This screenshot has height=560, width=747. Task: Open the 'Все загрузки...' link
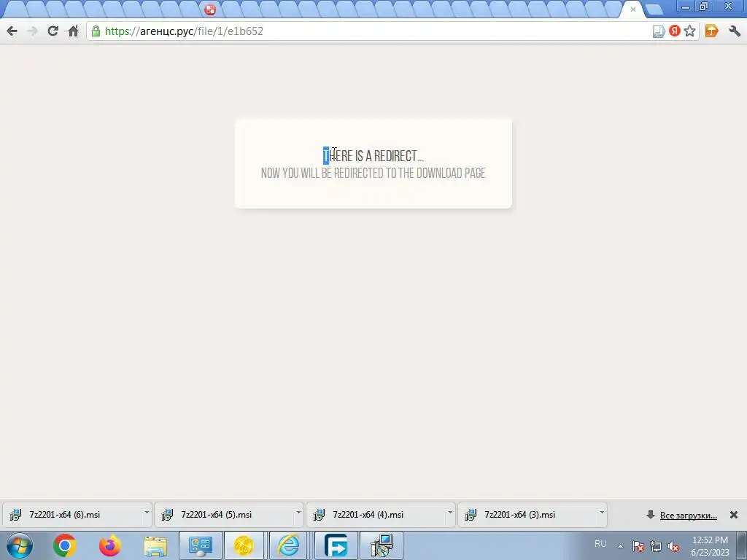(x=689, y=516)
